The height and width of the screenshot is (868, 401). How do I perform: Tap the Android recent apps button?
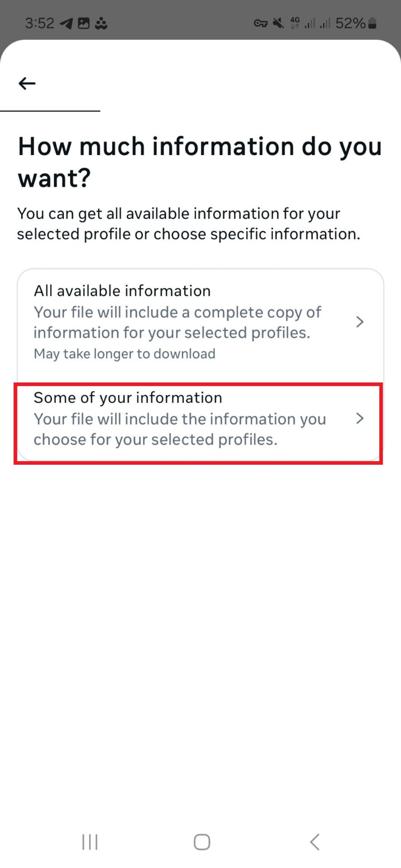[90, 842]
